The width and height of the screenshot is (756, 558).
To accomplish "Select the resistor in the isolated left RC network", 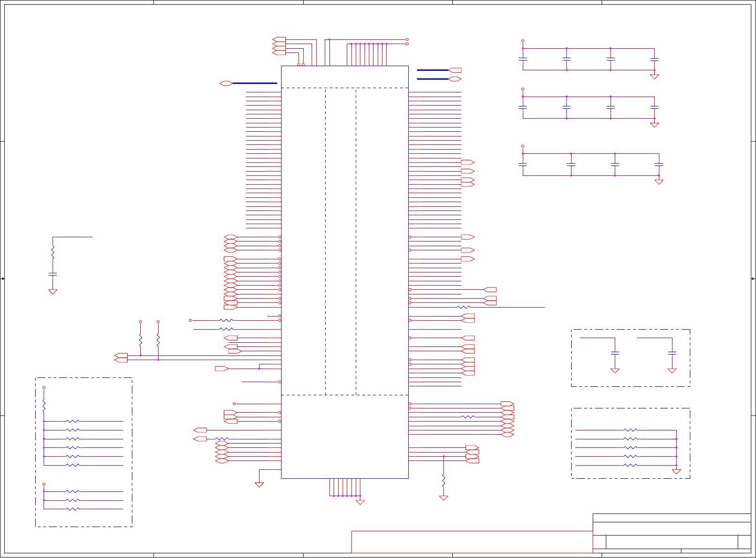I will 53,252.
